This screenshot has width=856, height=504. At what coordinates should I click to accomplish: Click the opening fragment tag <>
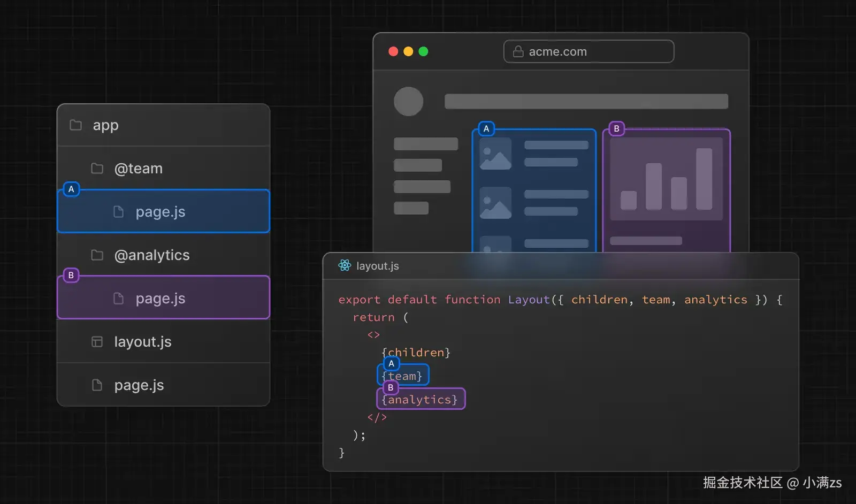pos(373,335)
